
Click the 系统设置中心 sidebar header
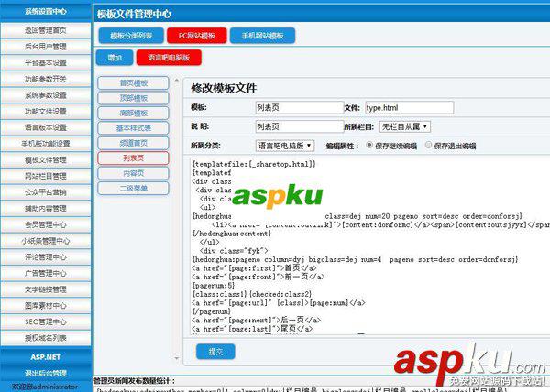(46, 12)
